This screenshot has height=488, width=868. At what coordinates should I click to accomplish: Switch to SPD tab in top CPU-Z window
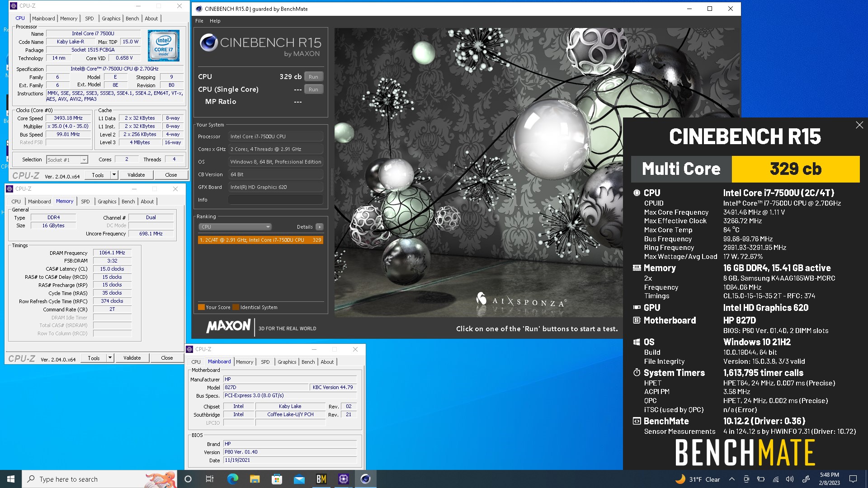click(x=90, y=19)
